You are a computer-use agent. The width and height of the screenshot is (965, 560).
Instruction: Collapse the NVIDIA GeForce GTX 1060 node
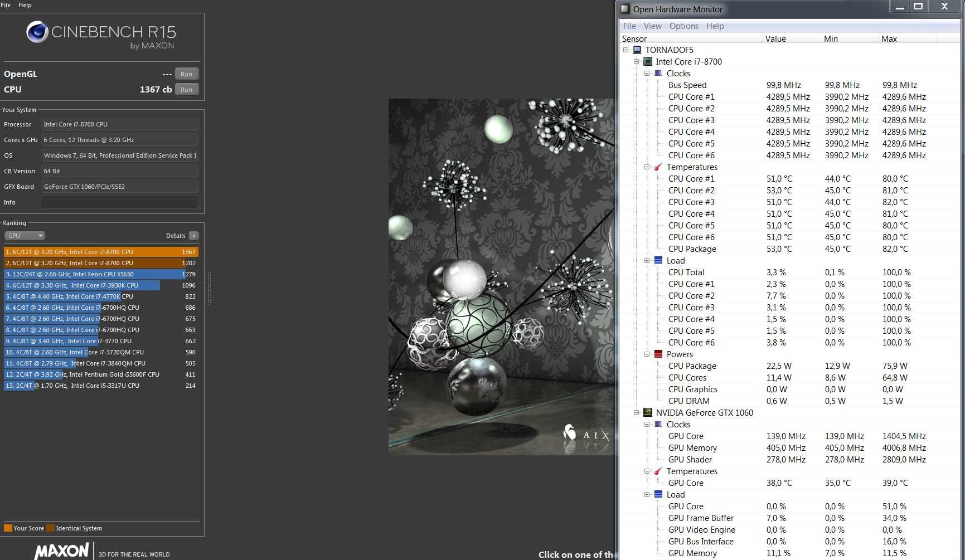tap(637, 413)
